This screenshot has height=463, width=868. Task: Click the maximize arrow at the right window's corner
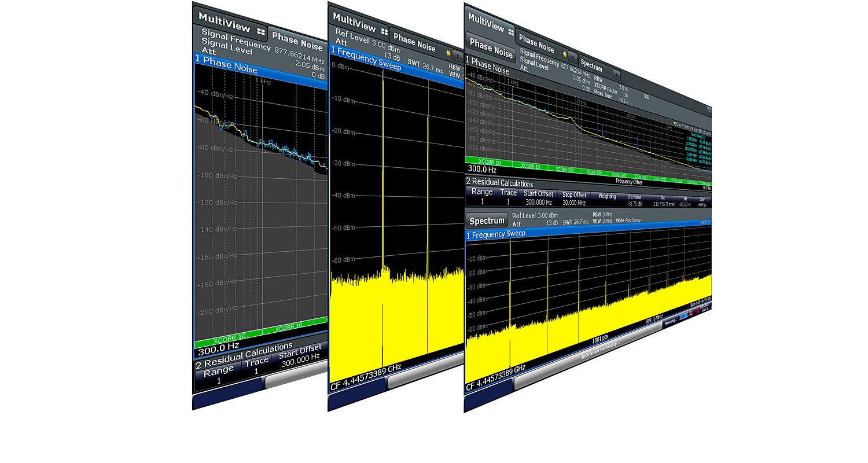709,110
